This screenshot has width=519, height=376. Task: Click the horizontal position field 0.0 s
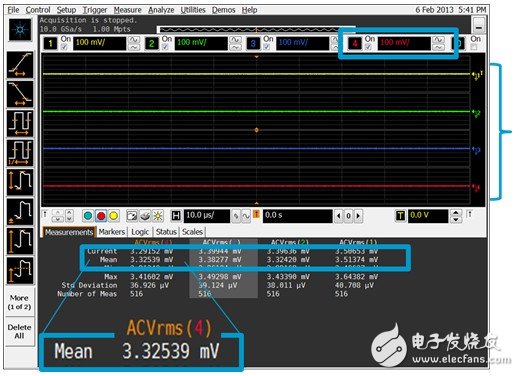coord(297,216)
